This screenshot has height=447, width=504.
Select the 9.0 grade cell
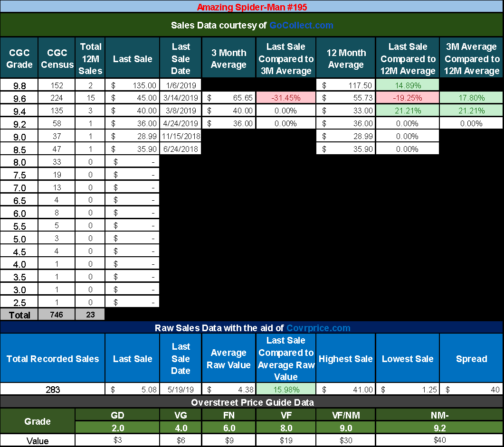click(19, 137)
